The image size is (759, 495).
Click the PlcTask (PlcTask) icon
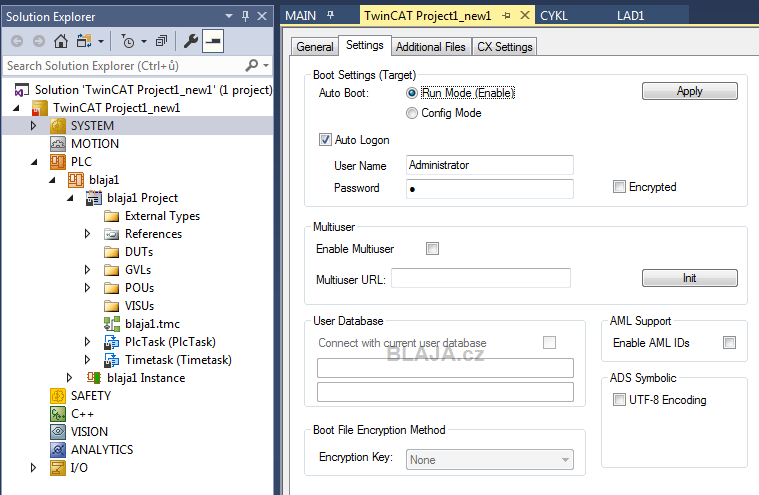112,342
